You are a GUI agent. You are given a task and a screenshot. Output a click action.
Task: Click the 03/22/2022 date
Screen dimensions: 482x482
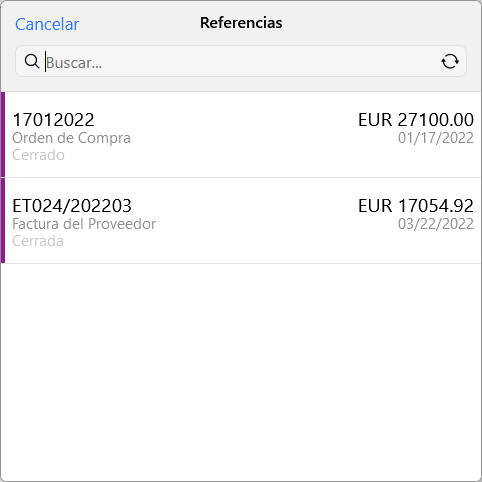pyautogui.click(x=436, y=224)
